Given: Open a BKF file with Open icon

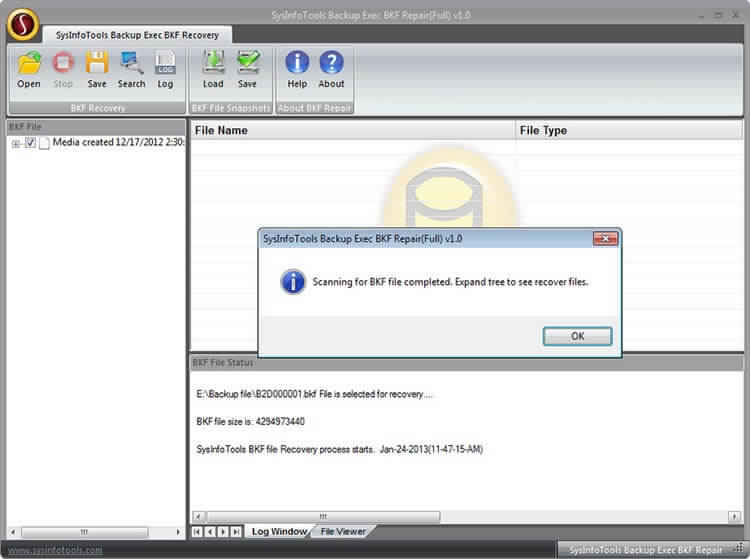Looking at the screenshot, I should click(x=29, y=70).
